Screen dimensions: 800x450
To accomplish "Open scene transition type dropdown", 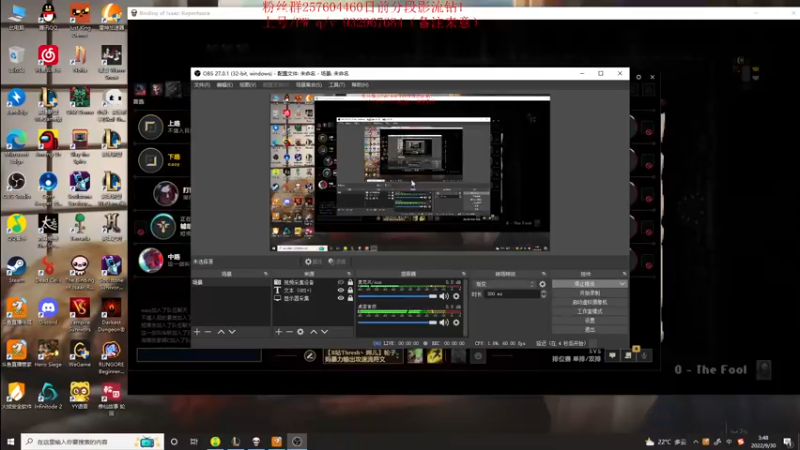I will tap(505, 284).
